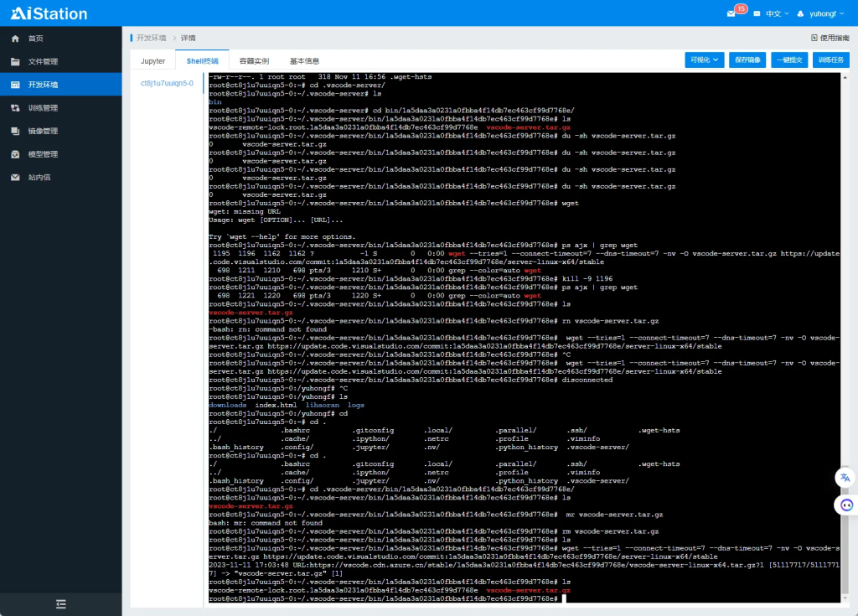The height and width of the screenshot is (616, 858).
Task: Collapse the sidebar with bottom toggle
Action: pos(60,603)
